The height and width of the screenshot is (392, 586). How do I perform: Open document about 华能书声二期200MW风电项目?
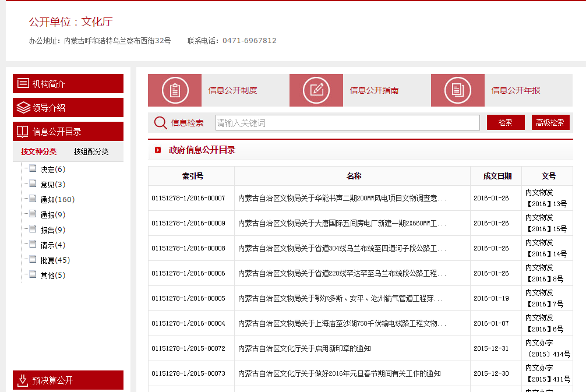[x=342, y=198]
